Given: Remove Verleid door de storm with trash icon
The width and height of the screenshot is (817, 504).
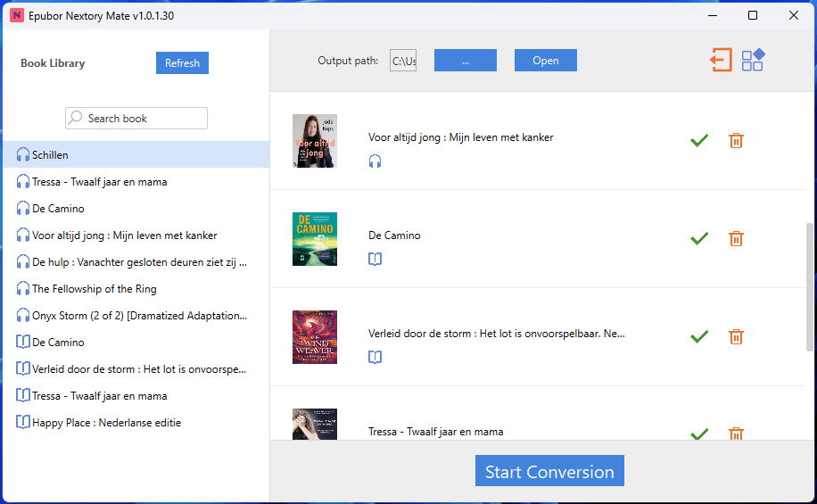Looking at the screenshot, I should (736, 336).
